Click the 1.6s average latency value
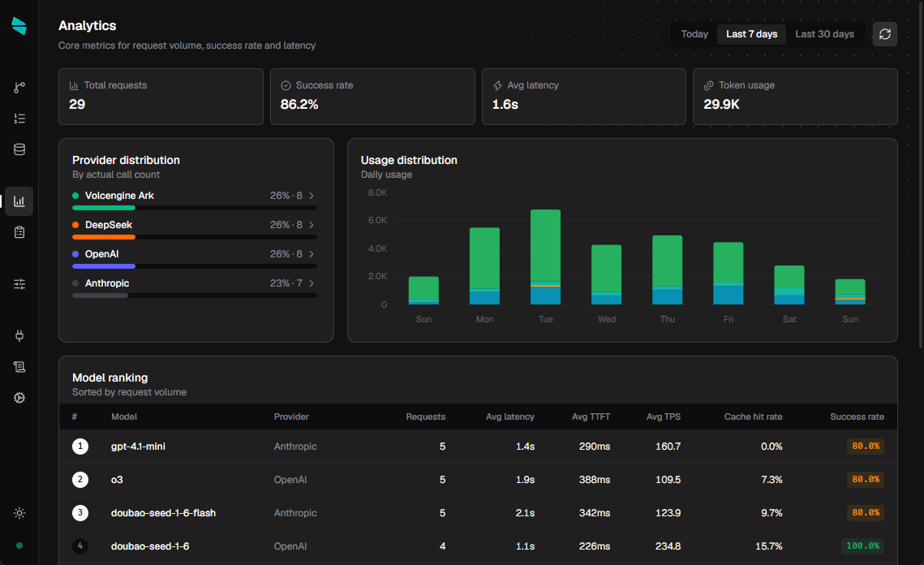 (505, 105)
